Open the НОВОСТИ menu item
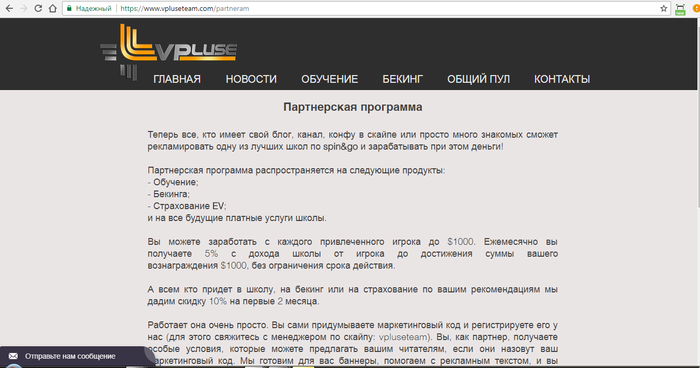The height and width of the screenshot is (368, 700). click(251, 79)
